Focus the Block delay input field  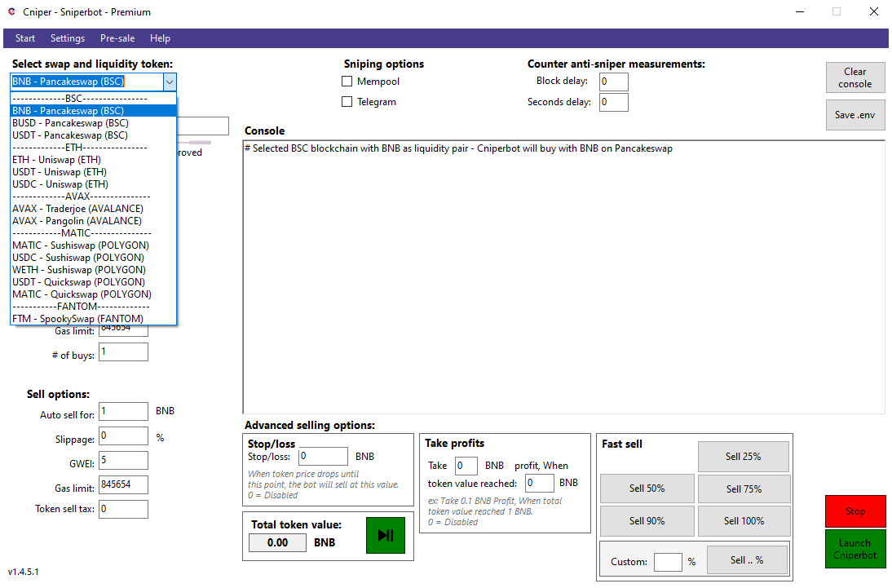[x=614, y=82]
